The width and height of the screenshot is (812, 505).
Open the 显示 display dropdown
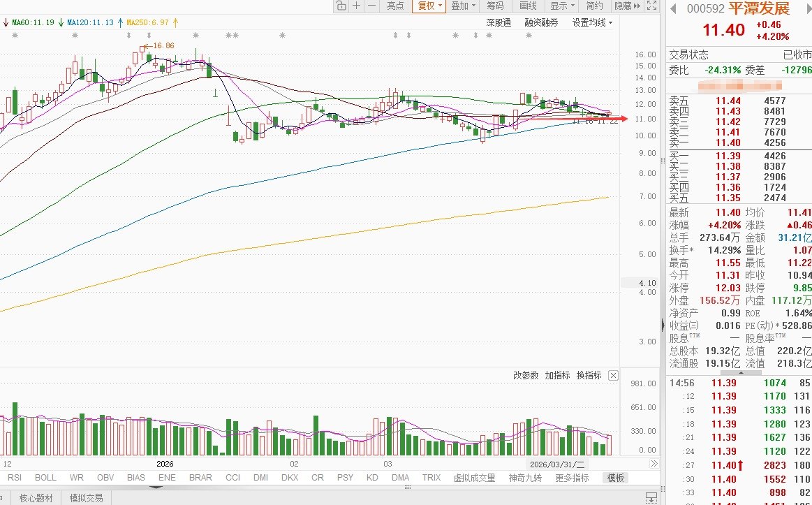(562, 6)
